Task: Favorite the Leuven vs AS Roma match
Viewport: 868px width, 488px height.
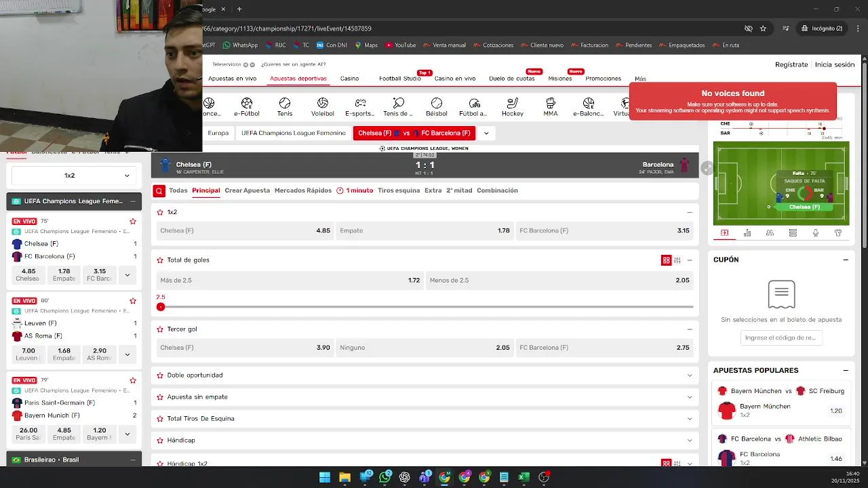Action: click(133, 301)
